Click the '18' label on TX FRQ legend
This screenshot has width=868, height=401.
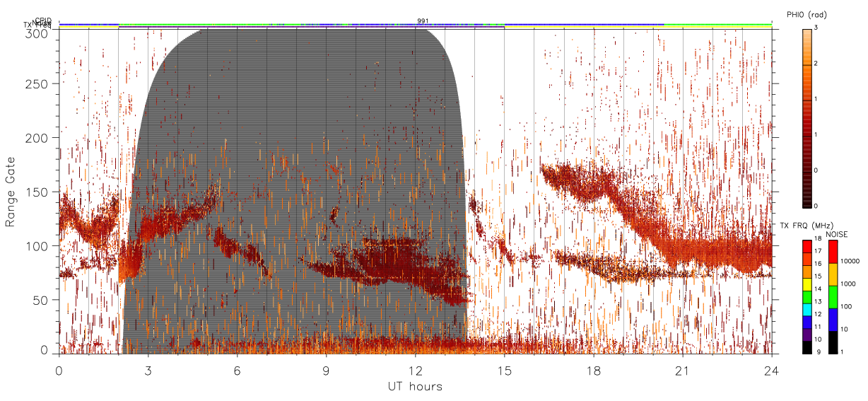(818, 238)
